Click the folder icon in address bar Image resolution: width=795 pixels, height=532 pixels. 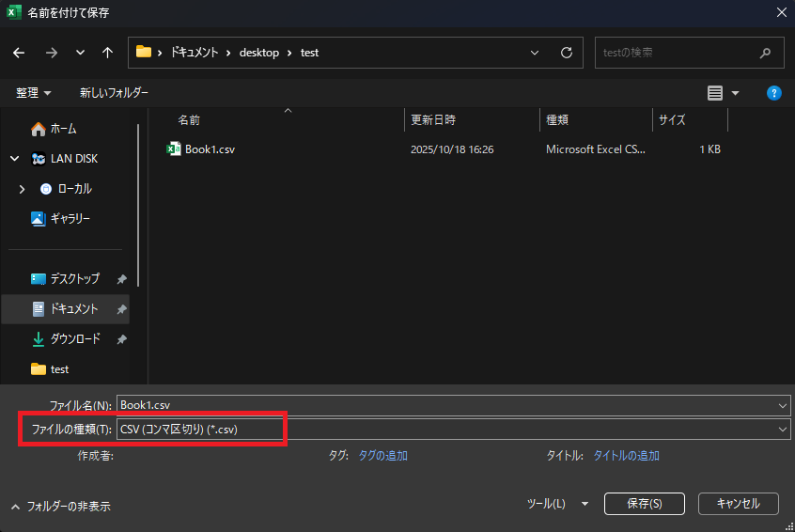(144, 53)
